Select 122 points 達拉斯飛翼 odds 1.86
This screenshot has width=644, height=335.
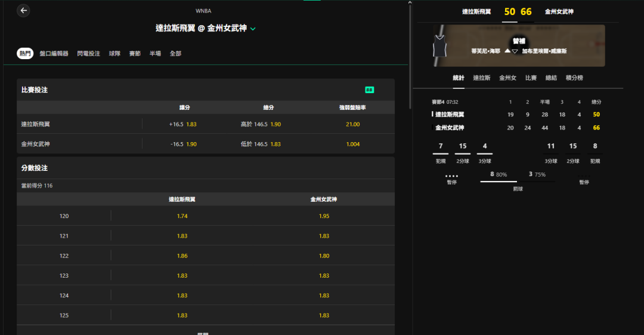pyautogui.click(x=182, y=256)
